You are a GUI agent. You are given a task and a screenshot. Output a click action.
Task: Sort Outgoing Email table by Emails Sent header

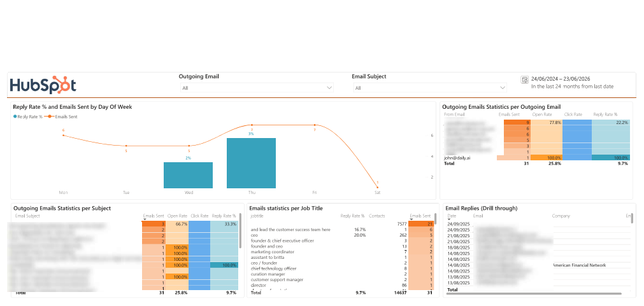click(x=510, y=115)
